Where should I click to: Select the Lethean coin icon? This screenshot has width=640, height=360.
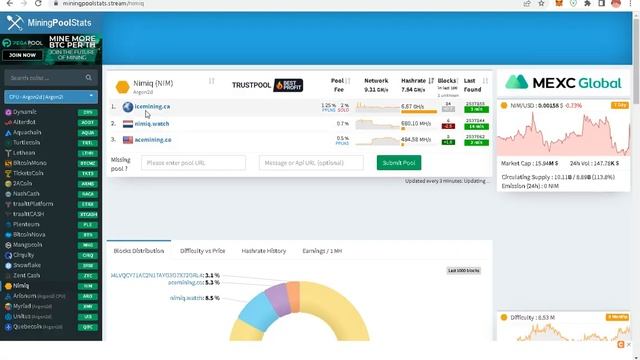pos(8,153)
